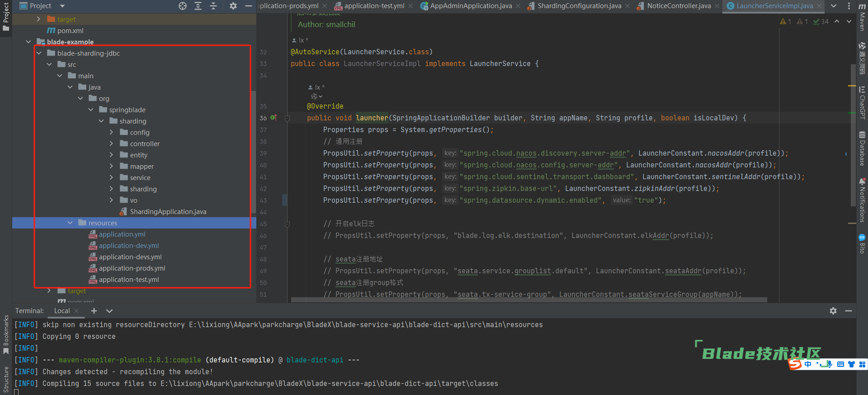Viewport: 868px width, 395px height.
Task: Open the Bito tool window
Action: pos(862,243)
